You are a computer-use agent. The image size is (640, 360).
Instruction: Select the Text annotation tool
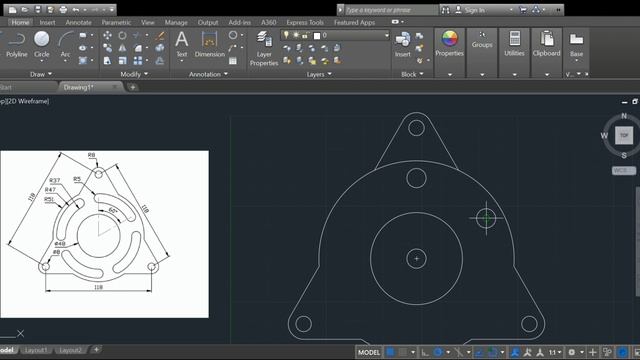tap(182, 44)
